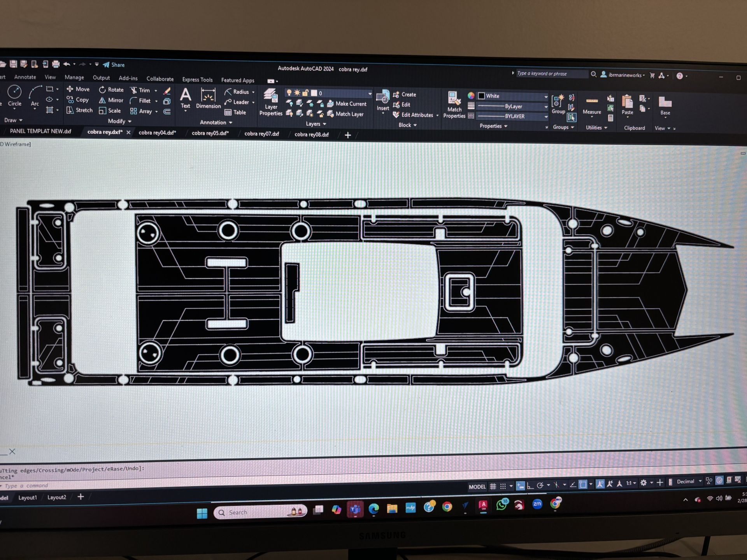
Task: Open the Insert block tool
Action: pyautogui.click(x=383, y=101)
